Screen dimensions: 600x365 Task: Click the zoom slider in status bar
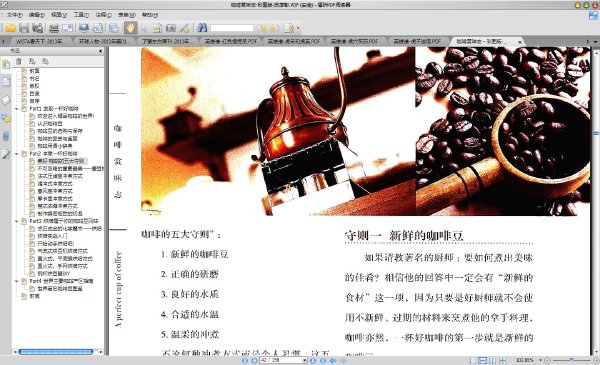click(x=571, y=360)
